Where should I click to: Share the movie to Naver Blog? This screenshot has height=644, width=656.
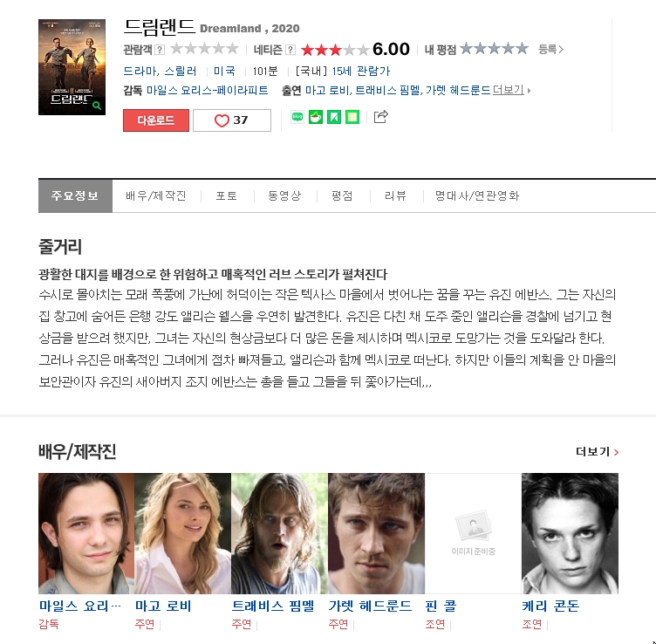tap(297, 117)
